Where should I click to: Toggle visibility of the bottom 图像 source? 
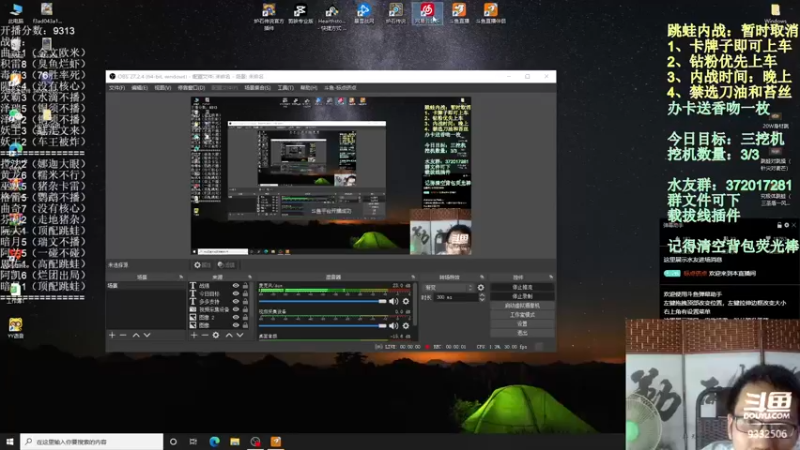[236, 325]
